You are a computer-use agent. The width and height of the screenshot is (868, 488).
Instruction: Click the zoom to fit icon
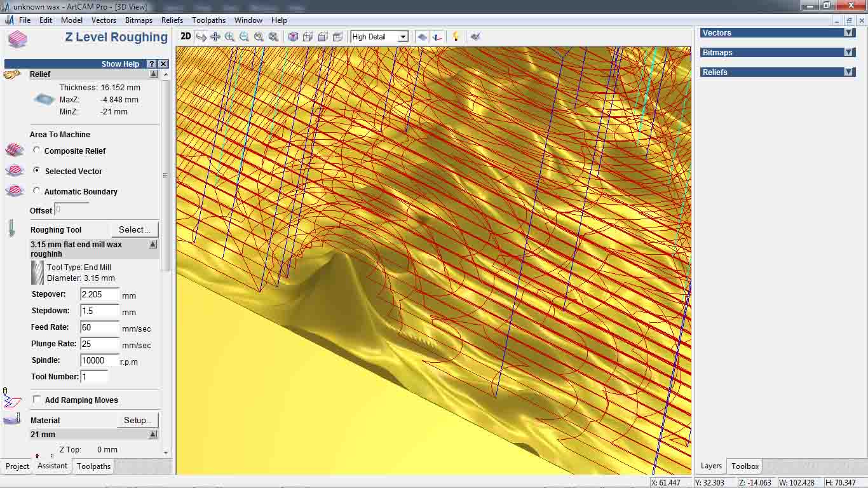point(273,37)
